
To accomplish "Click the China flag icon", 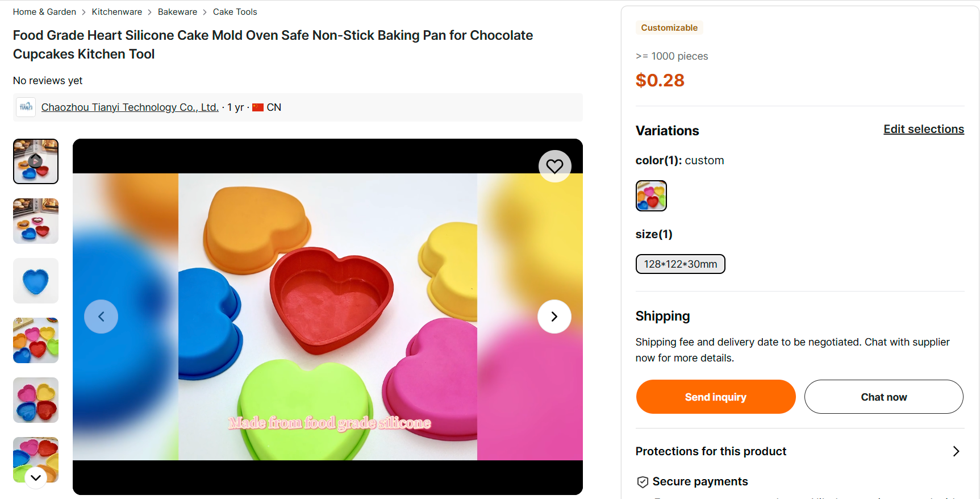I will (258, 107).
